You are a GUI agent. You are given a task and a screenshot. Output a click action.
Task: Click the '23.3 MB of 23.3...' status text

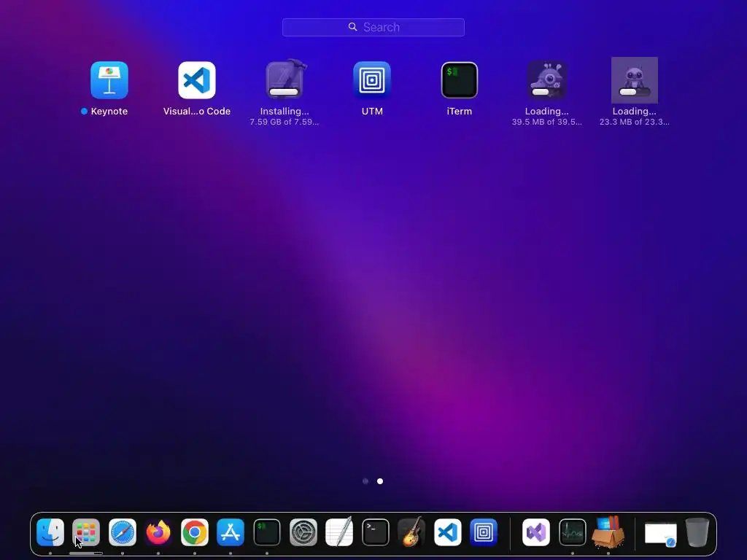pos(635,122)
